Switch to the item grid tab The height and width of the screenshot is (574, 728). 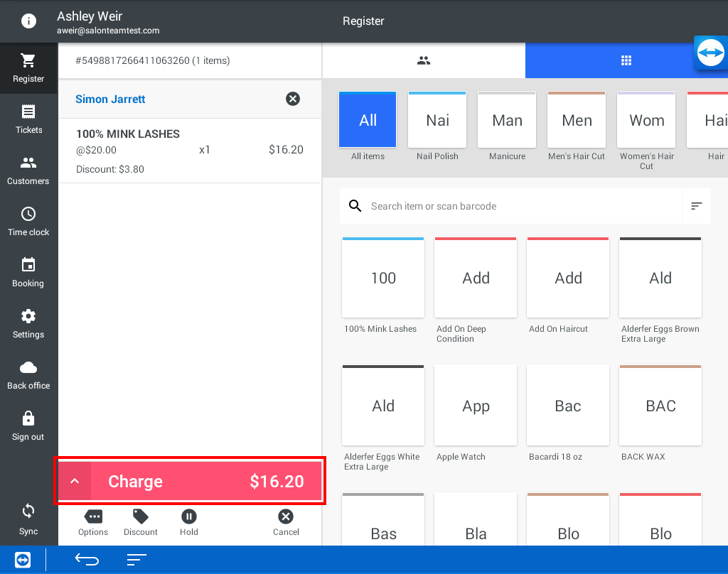626,60
